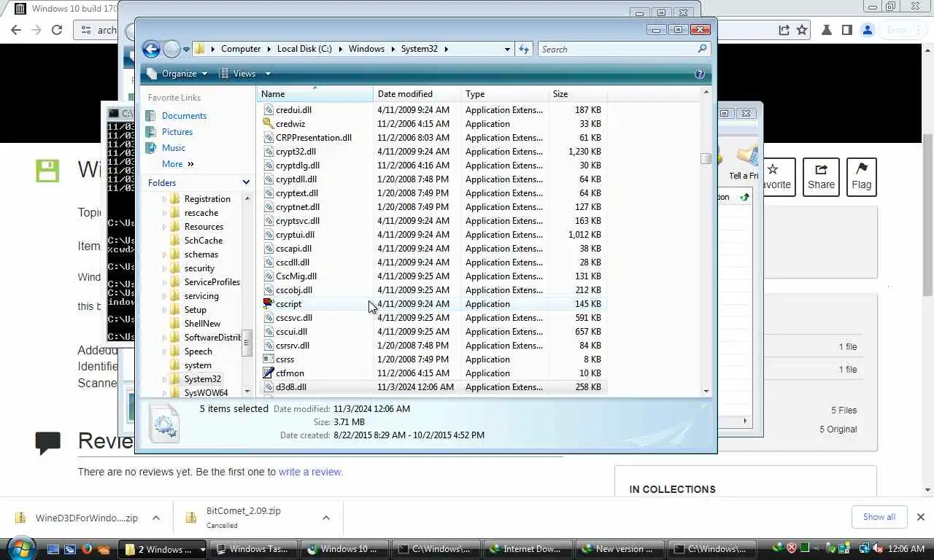Click the browser's write a review link
This screenshot has height=560, width=934.
310,472
